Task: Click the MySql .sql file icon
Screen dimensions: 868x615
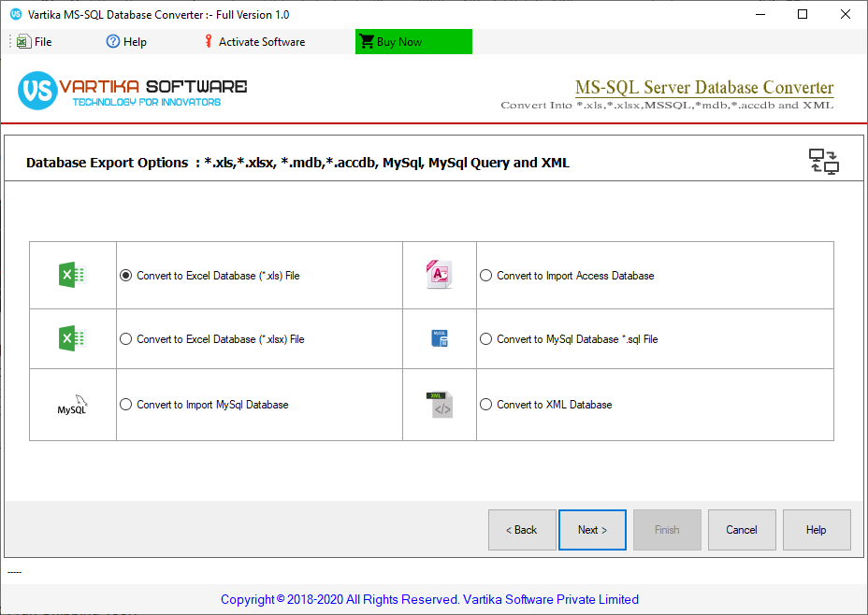Action: coord(440,338)
